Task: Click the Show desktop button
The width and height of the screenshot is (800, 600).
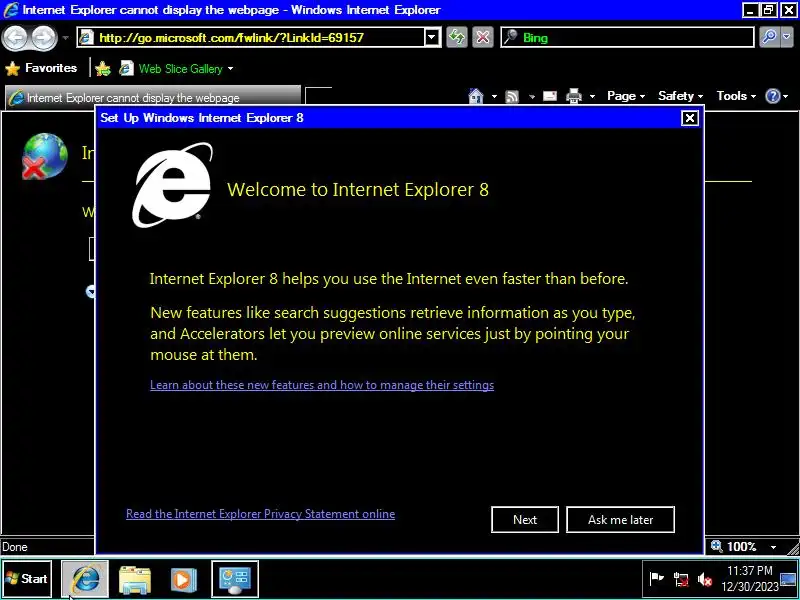Action: [789, 579]
